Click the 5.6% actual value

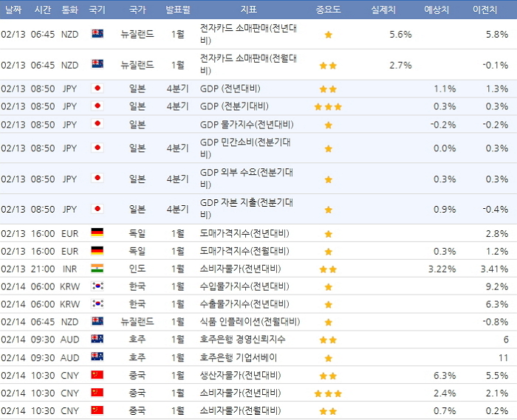tap(400, 34)
